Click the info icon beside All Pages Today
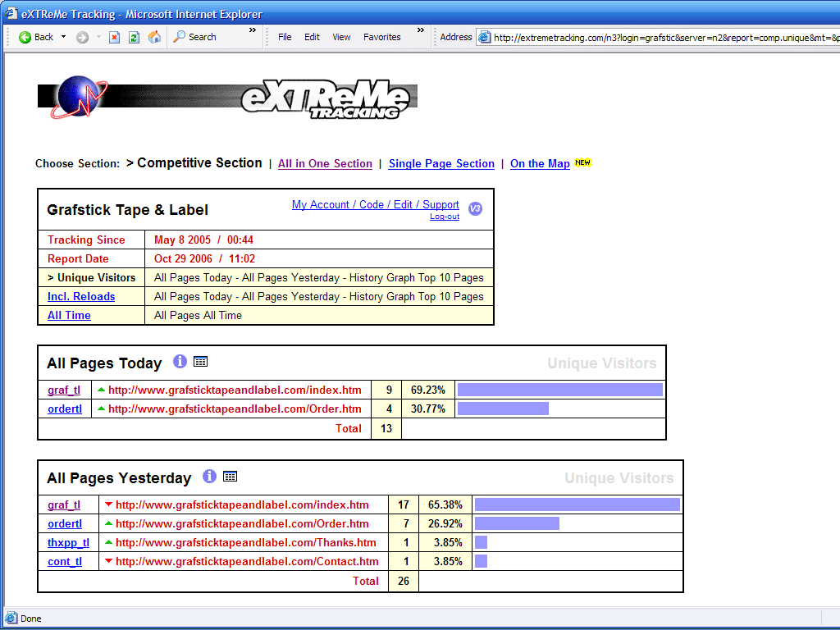840x630 pixels. (x=180, y=362)
